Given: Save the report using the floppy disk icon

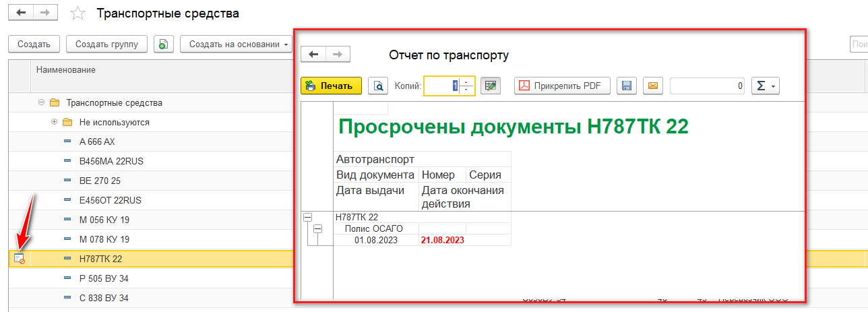Looking at the screenshot, I should pos(627,86).
